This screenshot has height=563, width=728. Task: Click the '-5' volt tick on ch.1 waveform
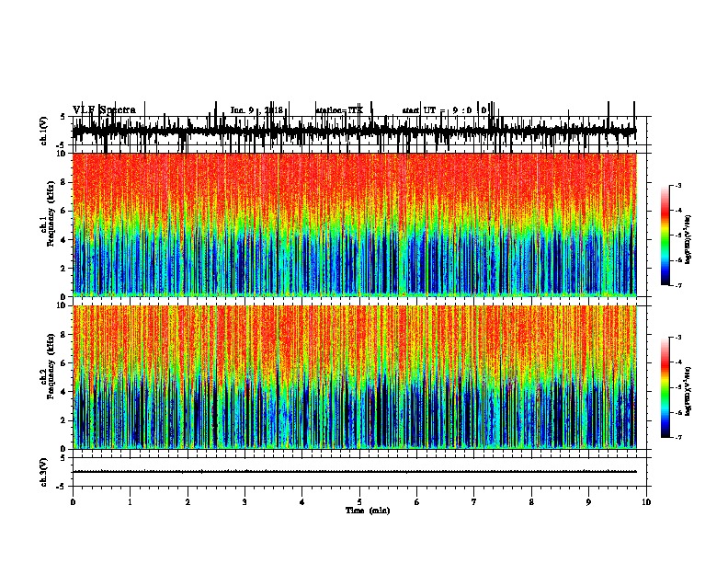click(62, 145)
